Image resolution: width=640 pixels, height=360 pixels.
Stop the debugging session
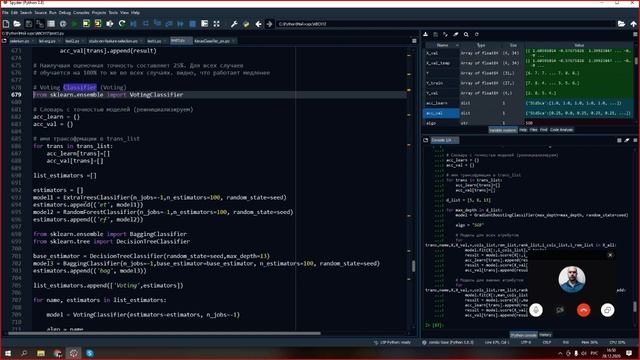[x=192, y=24]
